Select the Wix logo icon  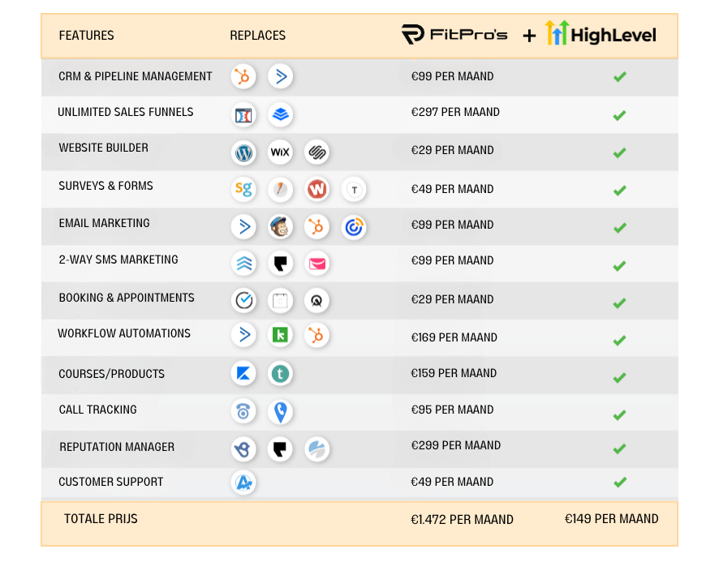280,152
